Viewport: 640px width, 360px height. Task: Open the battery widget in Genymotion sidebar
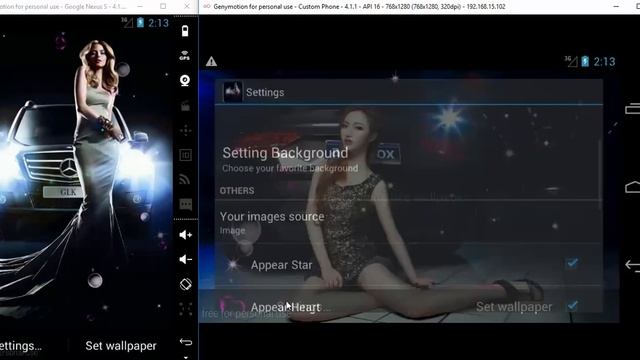(x=185, y=31)
